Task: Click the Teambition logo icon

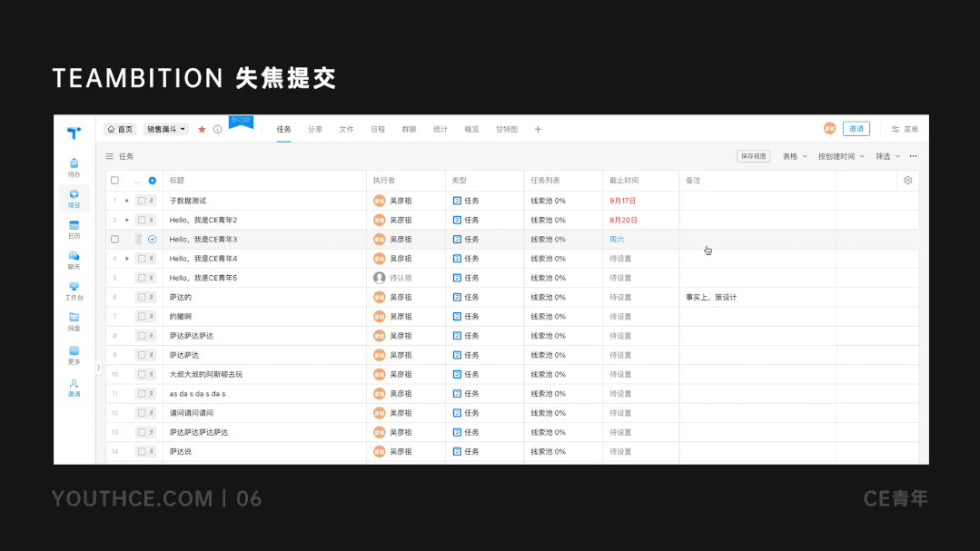Action: [x=74, y=133]
